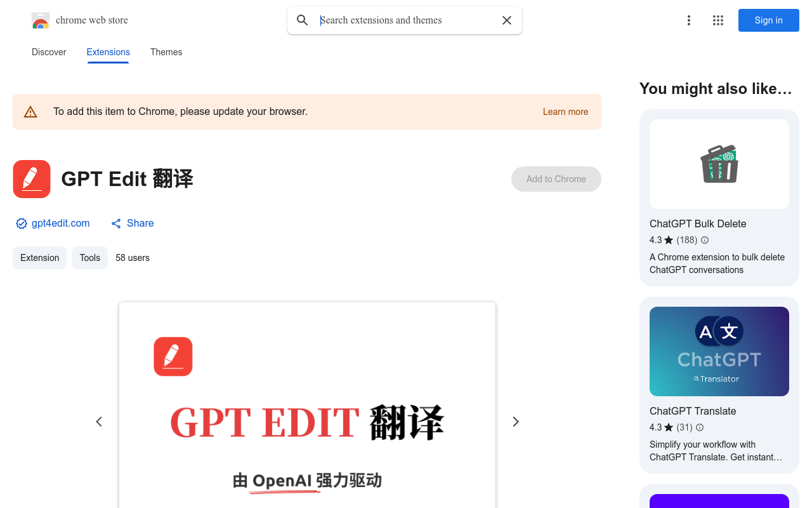Image resolution: width=812 pixels, height=508 pixels.
Task: Open the ChatGPT Translate title
Action: pyautogui.click(x=693, y=411)
